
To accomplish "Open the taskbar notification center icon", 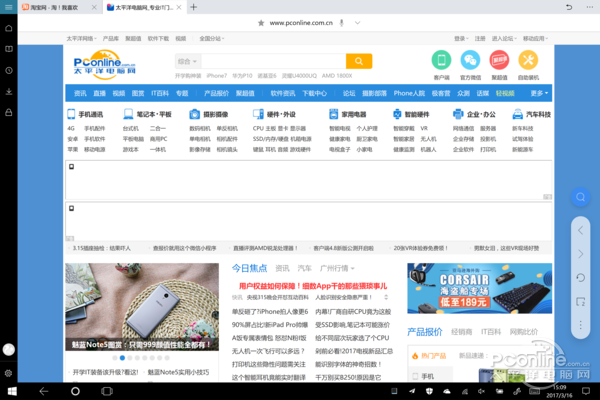I will 586,391.
